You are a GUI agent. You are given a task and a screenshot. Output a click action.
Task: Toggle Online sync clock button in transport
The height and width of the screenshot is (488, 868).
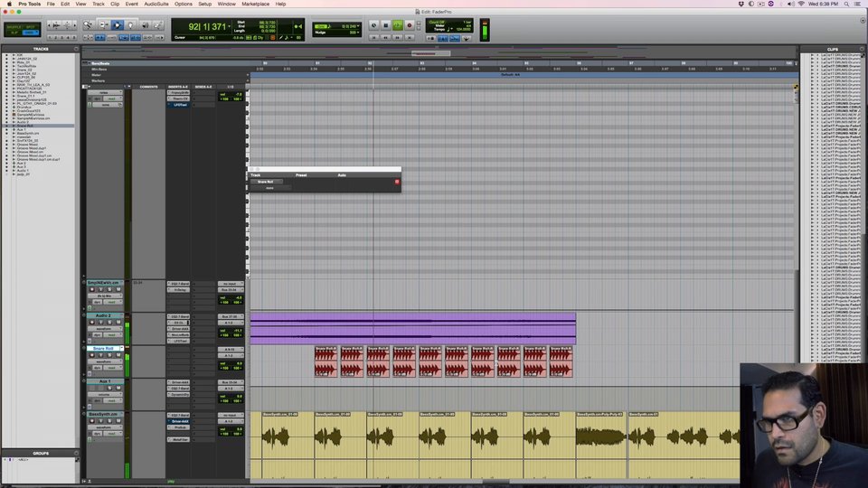[x=373, y=25]
